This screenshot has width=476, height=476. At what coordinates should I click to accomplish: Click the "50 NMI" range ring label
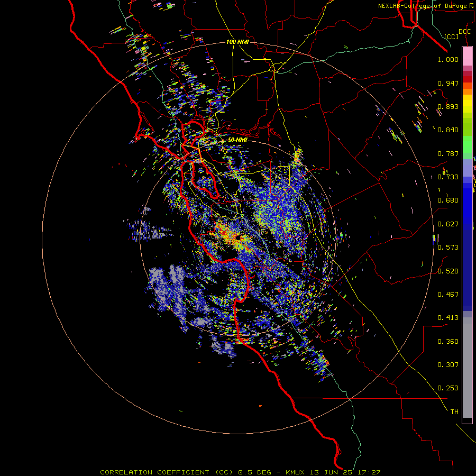click(x=237, y=140)
